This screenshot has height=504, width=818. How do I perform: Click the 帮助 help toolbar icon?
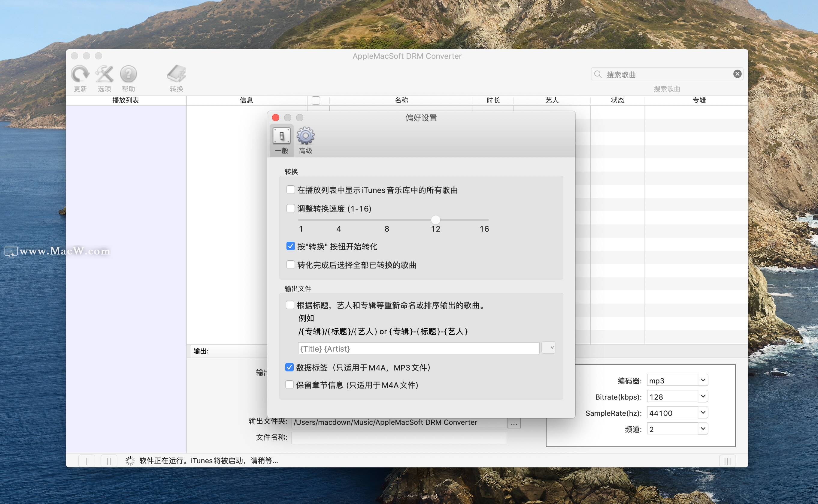coord(129,74)
